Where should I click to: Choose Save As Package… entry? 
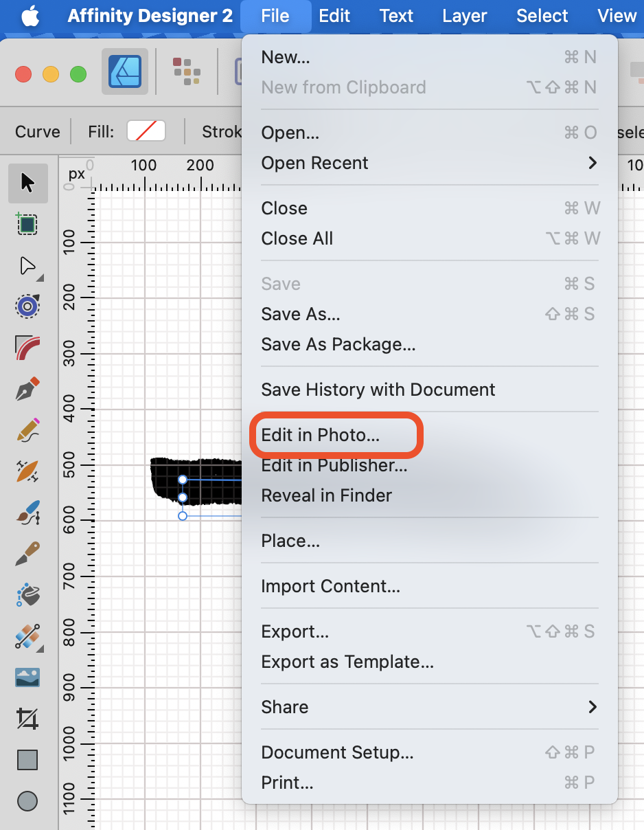[430, 344]
